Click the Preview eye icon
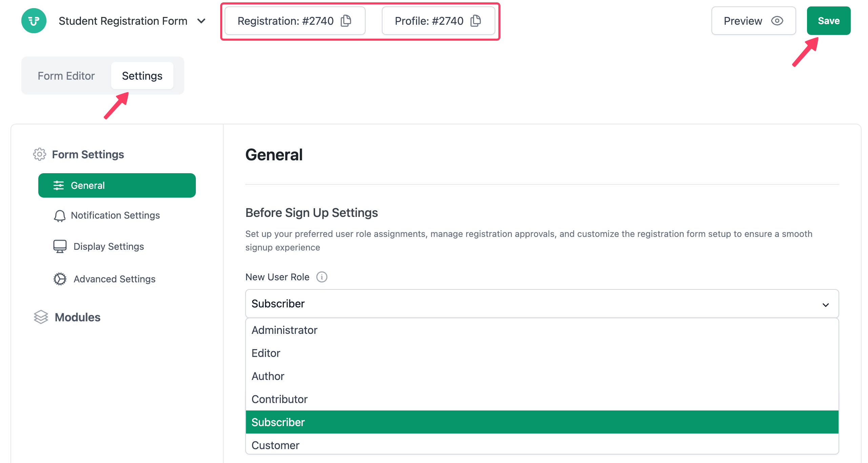 777,21
